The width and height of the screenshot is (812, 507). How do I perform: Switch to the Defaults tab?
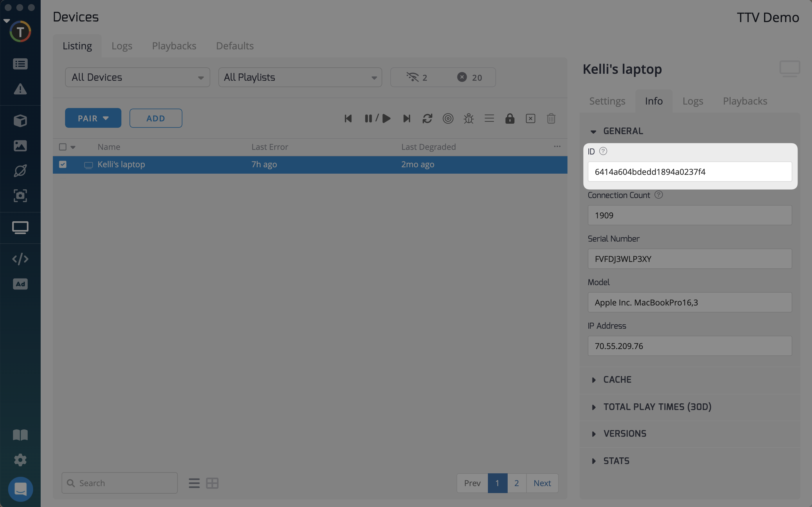click(x=235, y=46)
